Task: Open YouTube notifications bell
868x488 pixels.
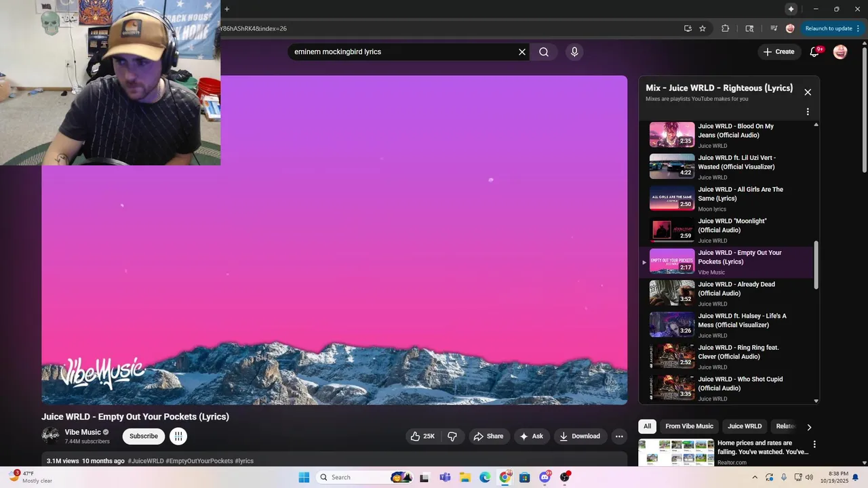Action: tap(815, 52)
